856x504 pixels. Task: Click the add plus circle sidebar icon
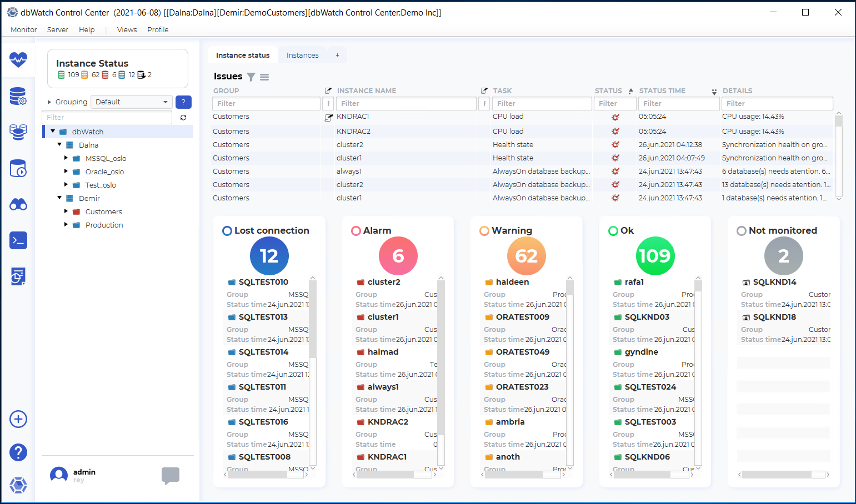[18, 419]
